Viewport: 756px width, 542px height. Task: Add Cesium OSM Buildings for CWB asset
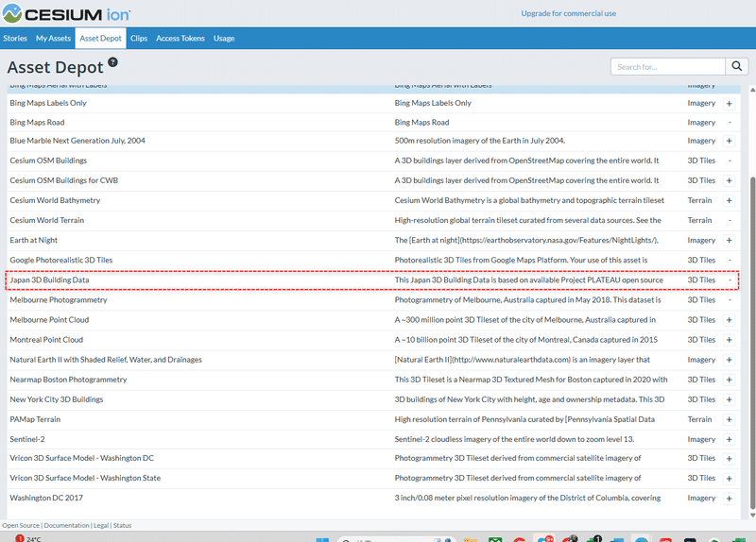(x=729, y=180)
